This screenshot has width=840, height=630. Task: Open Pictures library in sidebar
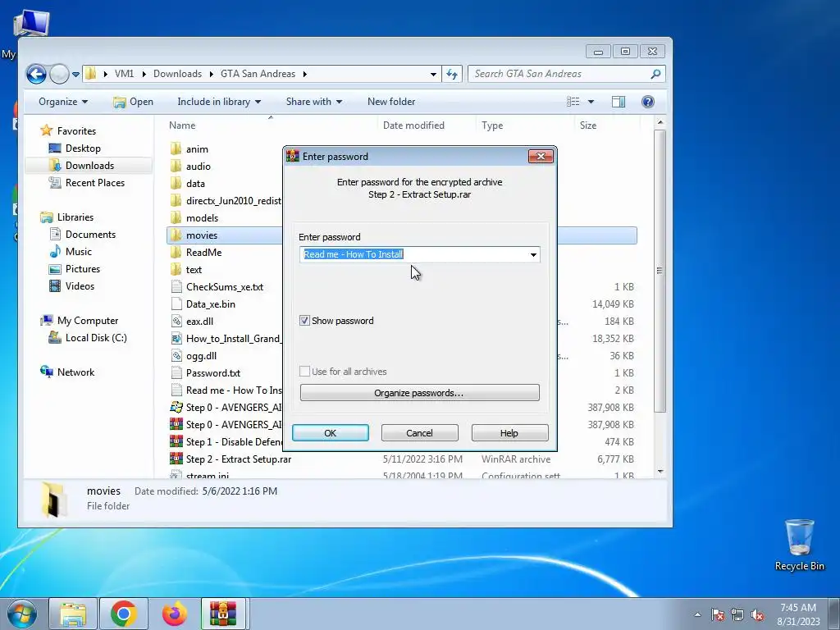[x=83, y=269]
